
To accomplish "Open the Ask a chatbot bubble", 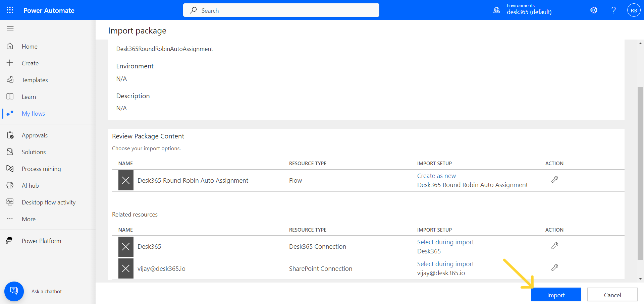I will tap(14, 291).
